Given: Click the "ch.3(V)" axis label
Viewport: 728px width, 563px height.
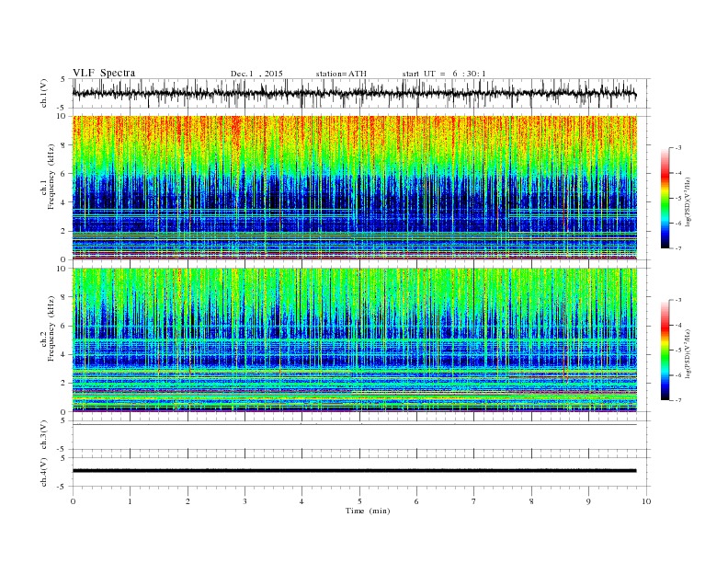Looking at the screenshot, I should (x=44, y=435).
